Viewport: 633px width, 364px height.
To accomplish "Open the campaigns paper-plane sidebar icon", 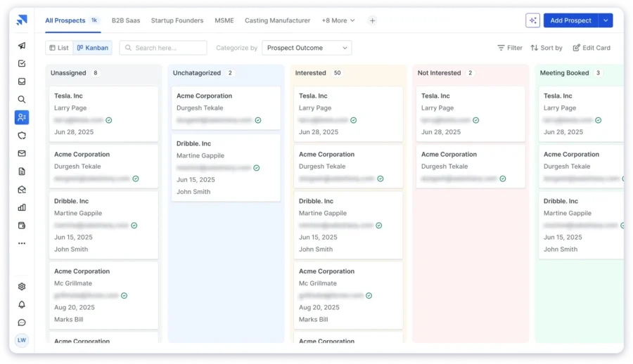I will pyautogui.click(x=22, y=46).
